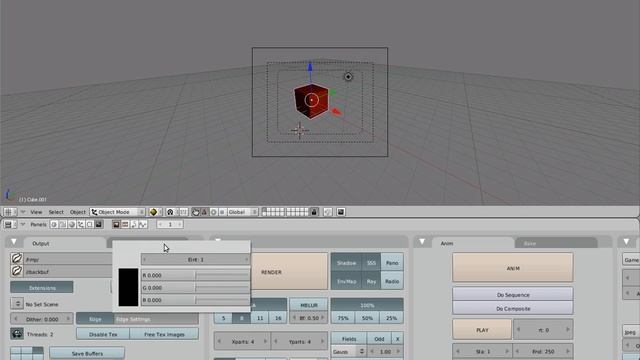Toggle the Edge rendering option
This screenshot has height=360, width=640.
(95, 319)
